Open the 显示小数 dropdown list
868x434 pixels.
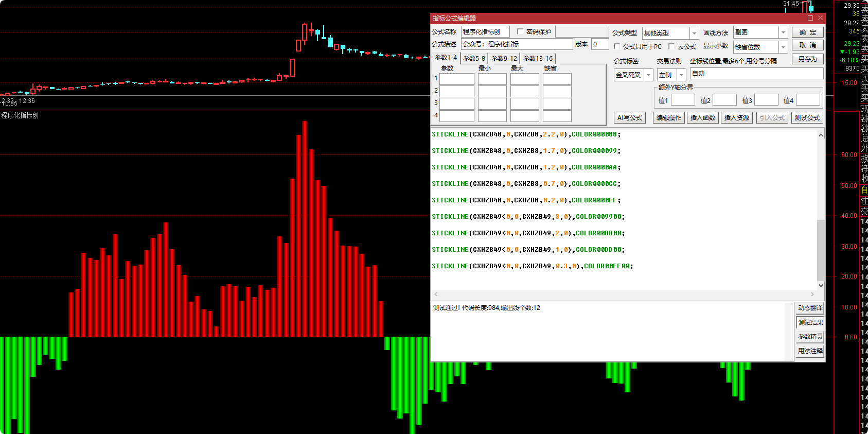[x=783, y=47]
